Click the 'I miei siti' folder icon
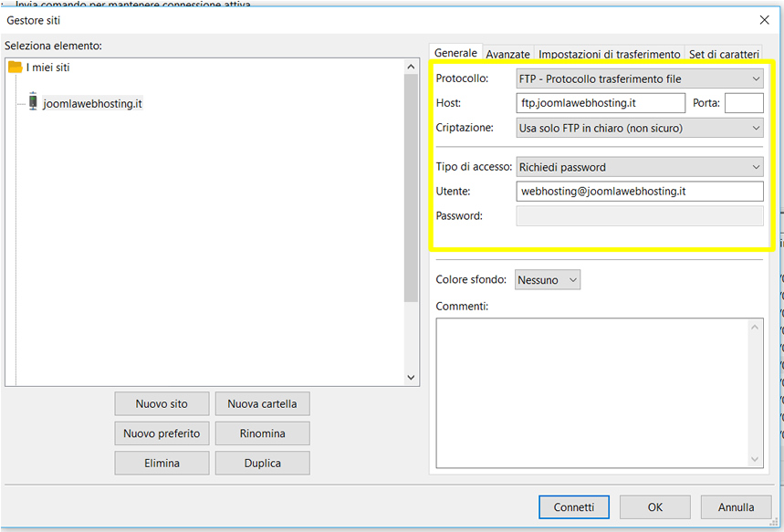 point(15,68)
